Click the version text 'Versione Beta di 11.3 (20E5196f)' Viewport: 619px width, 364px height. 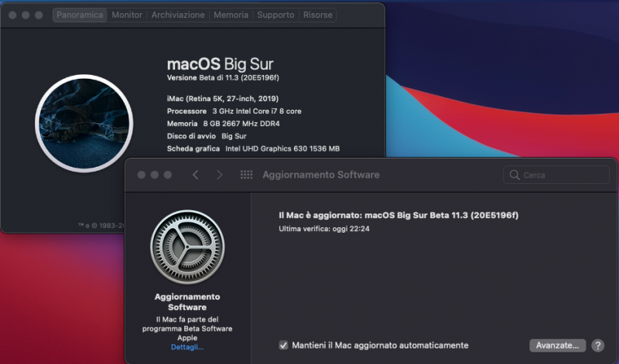[x=223, y=78]
